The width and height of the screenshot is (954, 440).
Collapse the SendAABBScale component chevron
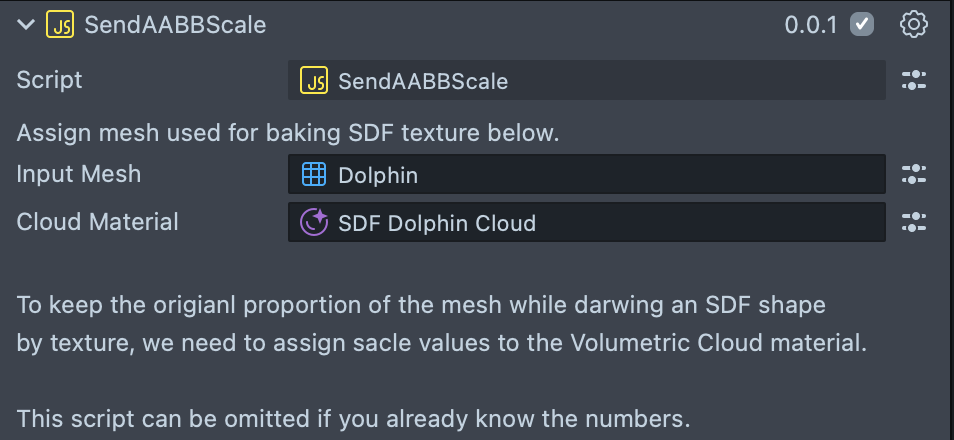click(x=26, y=25)
